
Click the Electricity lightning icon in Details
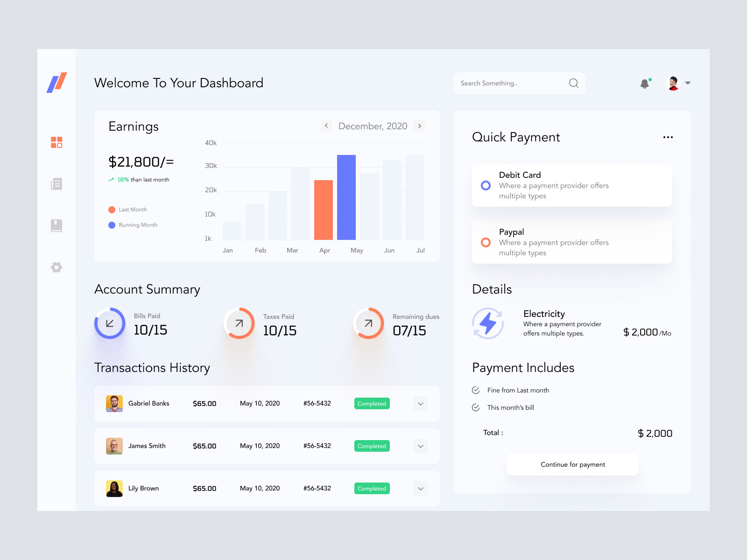click(488, 323)
